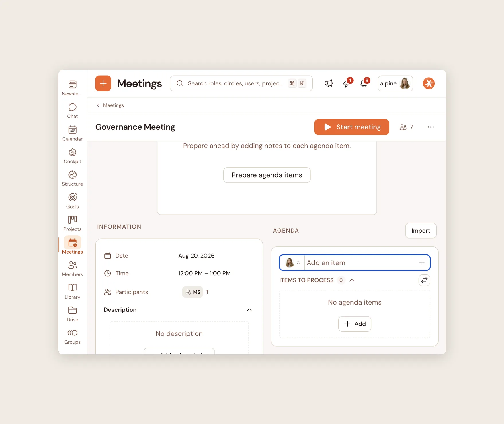The width and height of the screenshot is (504, 424).
Task: Open Groups in the sidebar
Action: coord(72,337)
